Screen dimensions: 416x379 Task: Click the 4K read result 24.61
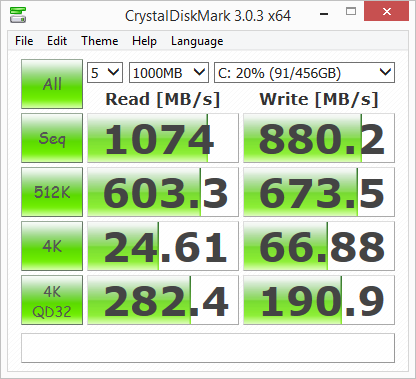coord(163,246)
